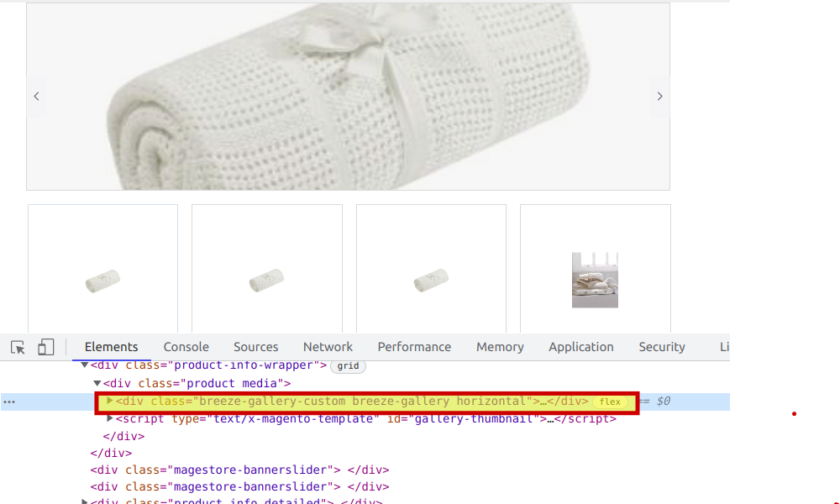Select the third blanket thumbnail

(431, 268)
